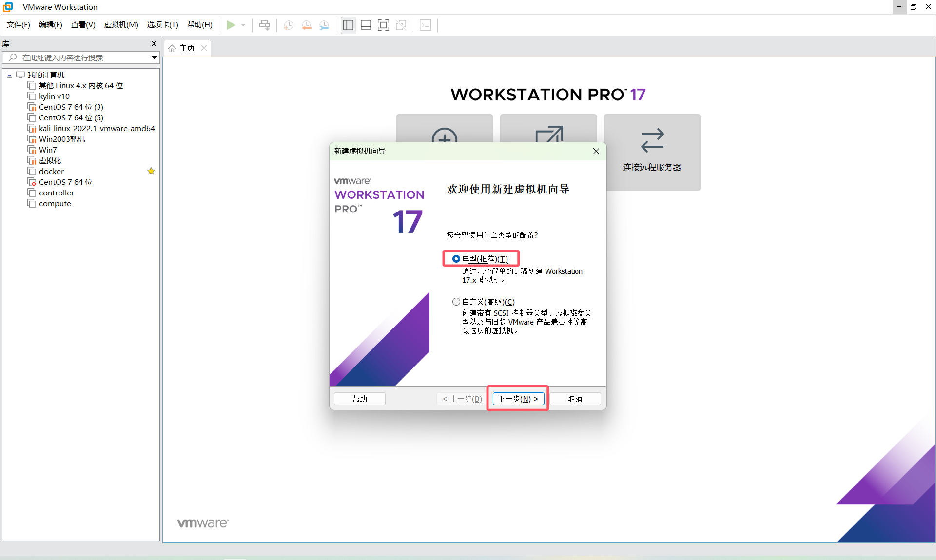Click the take snapshot clock icon
Image resolution: width=936 pixels, height=560 pixels.
click(289, 25)
